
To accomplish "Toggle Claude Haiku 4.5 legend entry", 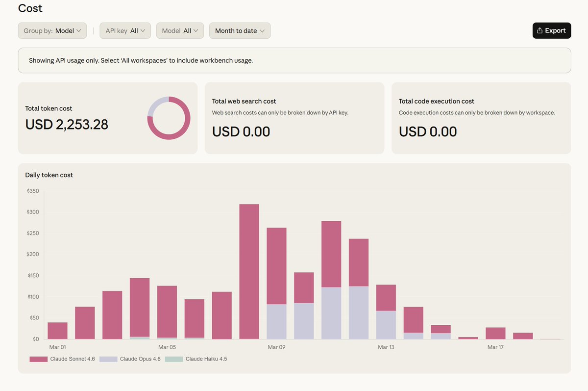I will [x=196, y=359].
